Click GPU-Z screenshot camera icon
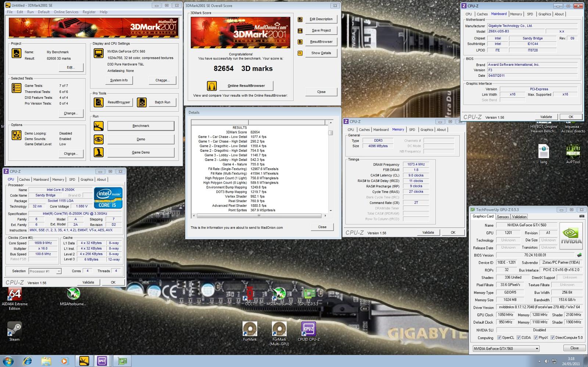Viewport: 588px width, 367px height. (x=581, y=216)
